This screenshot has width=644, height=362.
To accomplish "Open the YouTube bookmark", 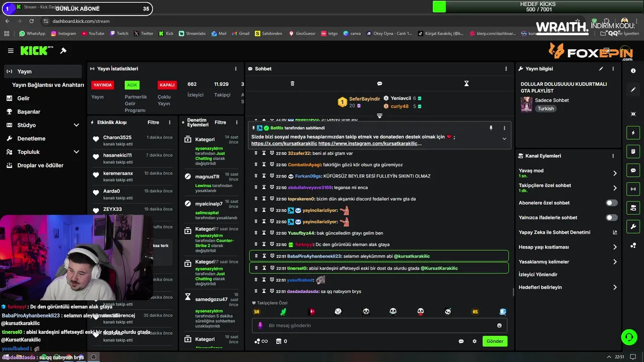I will pos(93,34).
